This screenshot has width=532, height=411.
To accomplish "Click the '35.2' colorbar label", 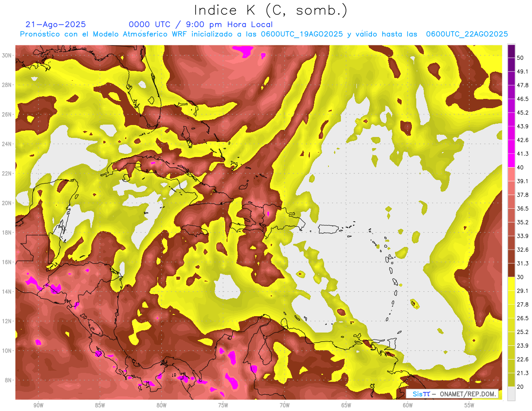I will click(x=523, y=222).
